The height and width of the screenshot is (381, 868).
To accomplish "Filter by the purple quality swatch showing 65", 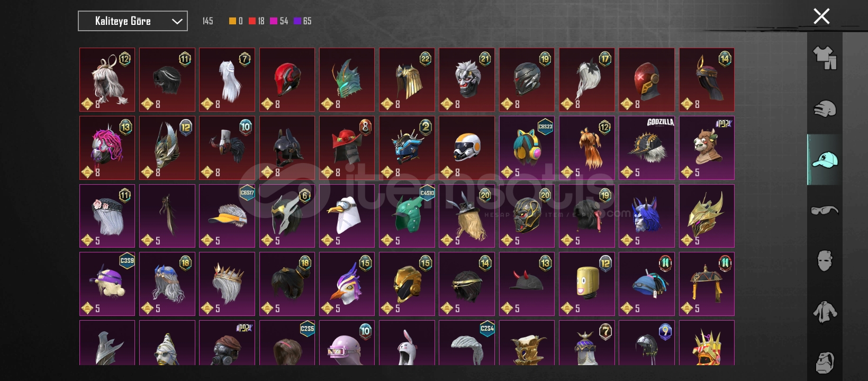I will coord(297,21).
